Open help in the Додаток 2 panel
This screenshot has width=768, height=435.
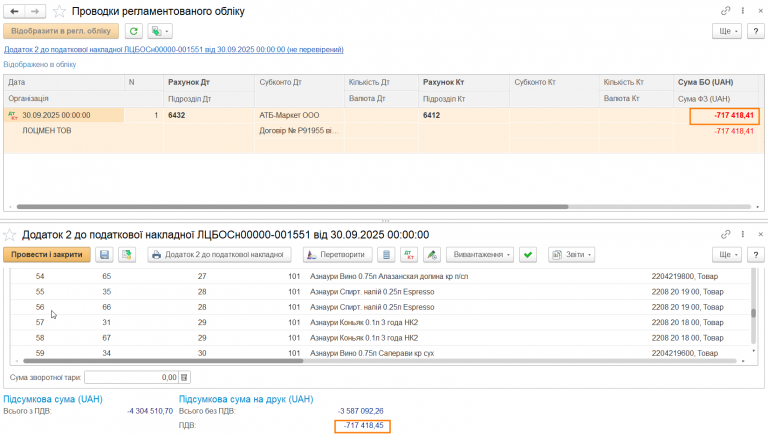coord(756,255)
